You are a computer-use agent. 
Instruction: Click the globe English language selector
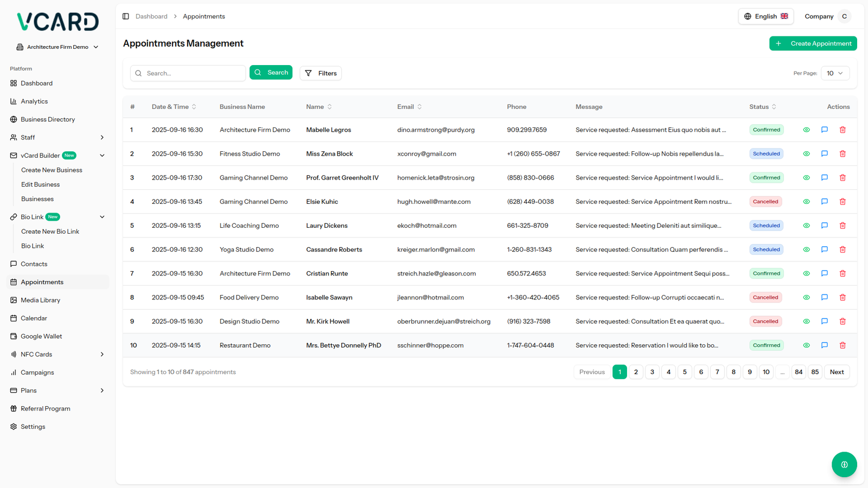click(x=765, y=16)
